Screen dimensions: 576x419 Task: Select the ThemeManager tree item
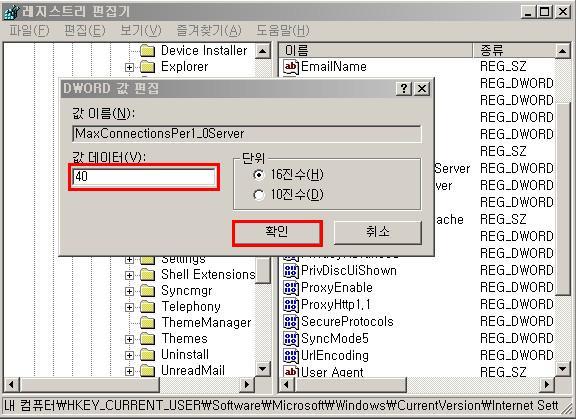(206, 323)
